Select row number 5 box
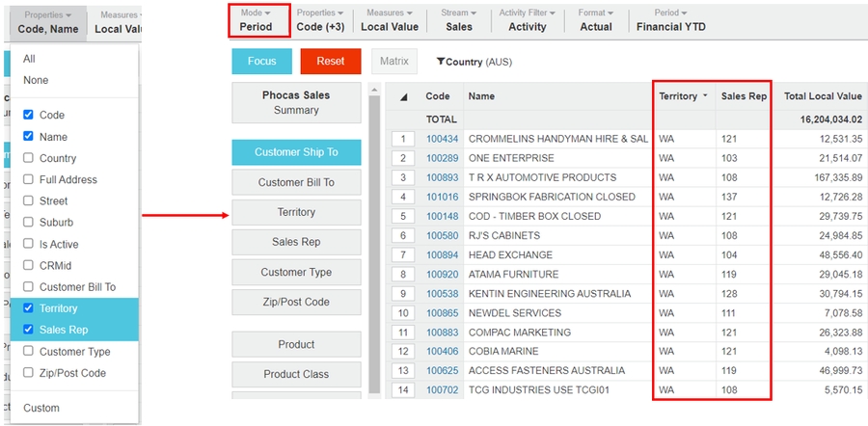 click(403, 216)
